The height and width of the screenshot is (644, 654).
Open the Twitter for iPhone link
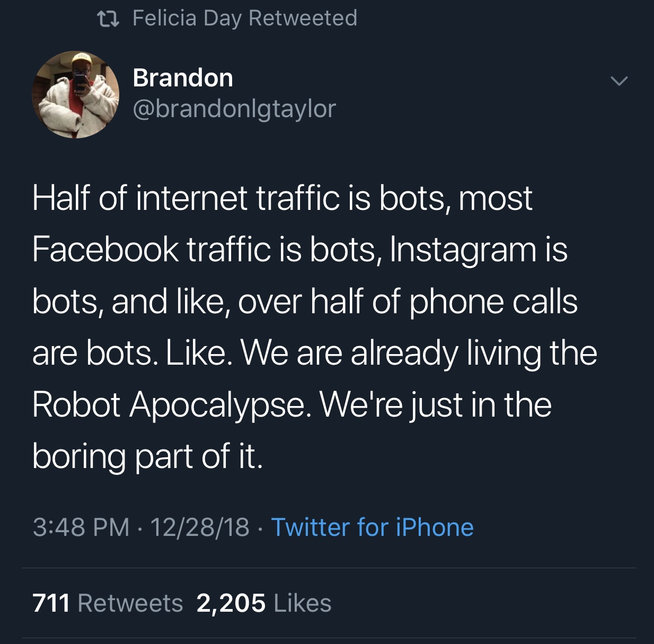pyautogui.click(x=373, y=527)
